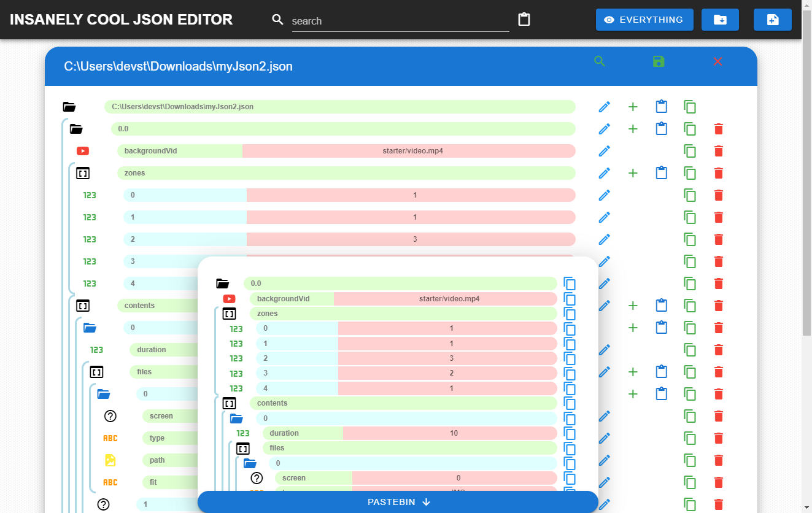
Task: Click the folder download button in header
Action: click(720, 20)
